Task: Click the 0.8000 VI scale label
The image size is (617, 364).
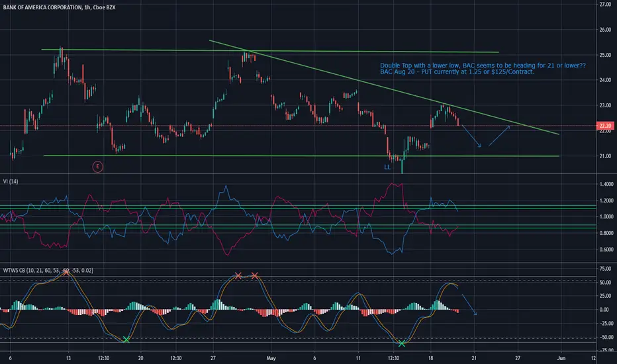Action: (606, 233)
